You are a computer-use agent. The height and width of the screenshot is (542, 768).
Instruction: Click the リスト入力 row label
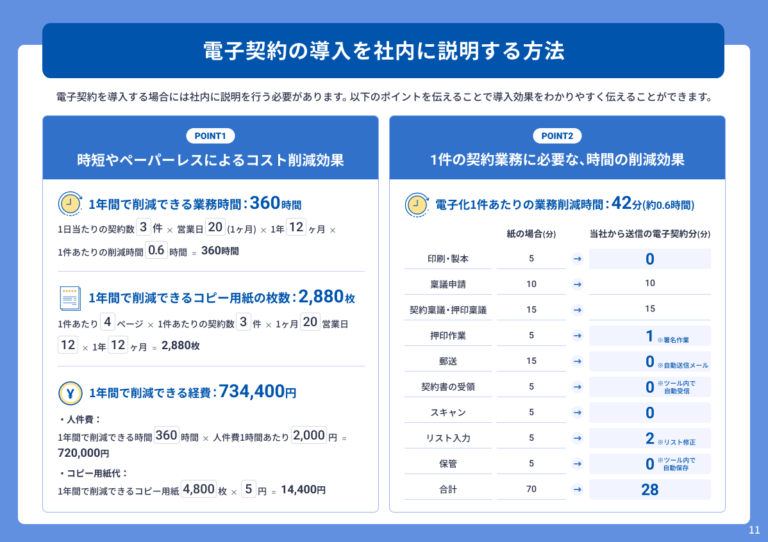[448, 438]
